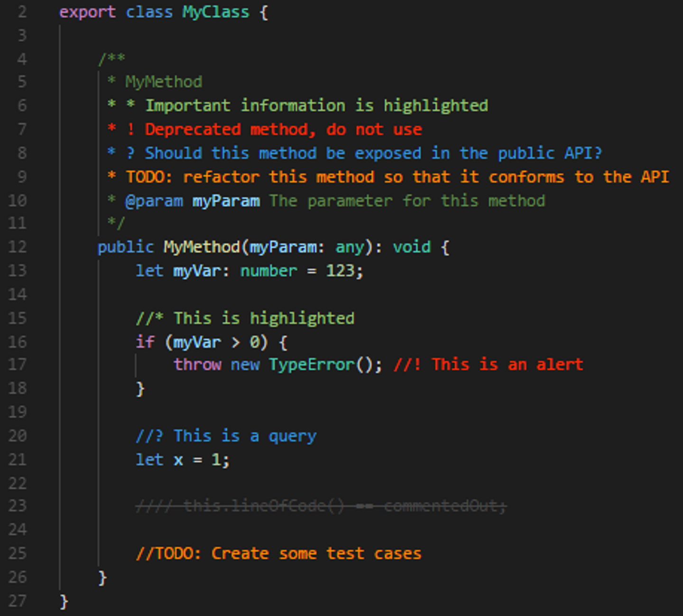Image resolution: width=683 pixels, height=616 pixels.
Task: Click the 'if' keyword on line 16
Action: tap(145, 342)
